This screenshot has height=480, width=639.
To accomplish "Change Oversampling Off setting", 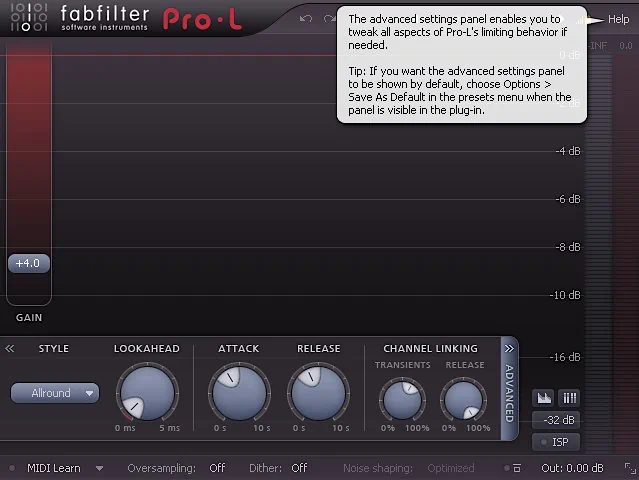I will [x=217, y=468].
